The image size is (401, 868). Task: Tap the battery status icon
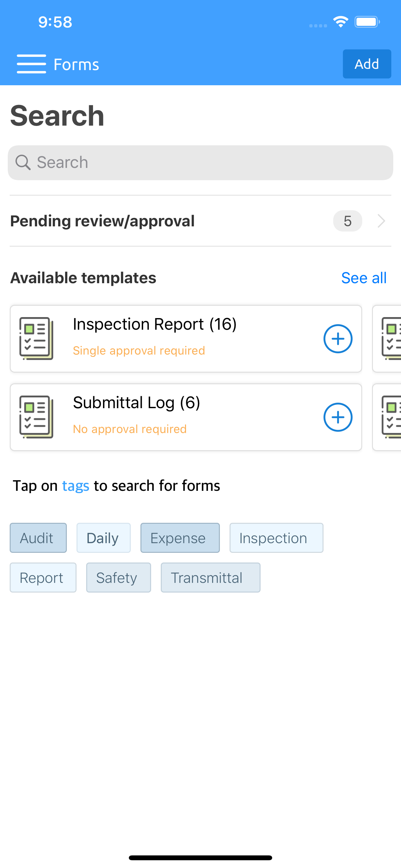tap(367, 22)
